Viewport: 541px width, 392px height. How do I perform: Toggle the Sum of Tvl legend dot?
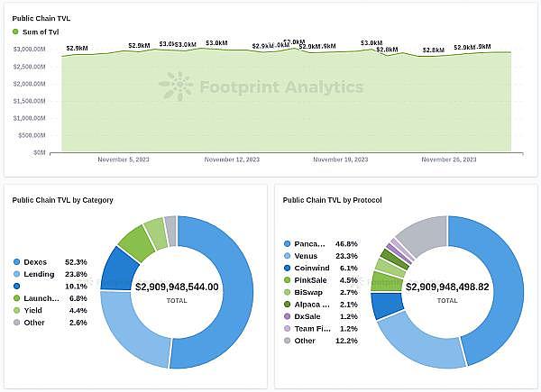(x=15, y=32)
